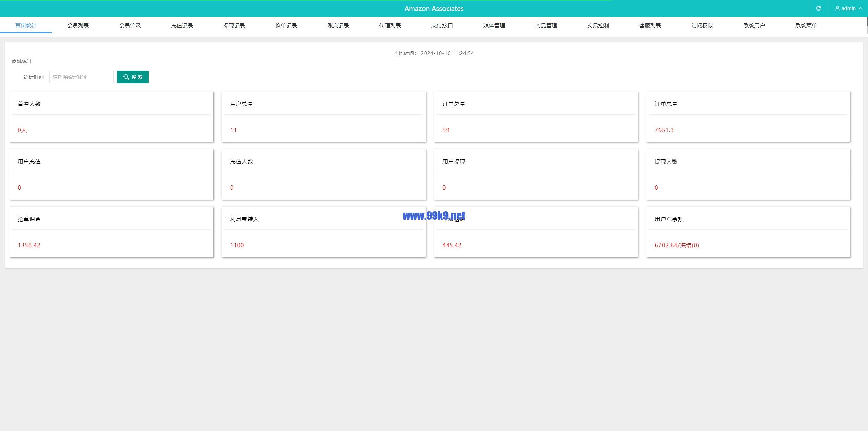Viewport: 868px width, 431px height.
Task: Click order amount value 7651.3
Action: click(664, 130)
